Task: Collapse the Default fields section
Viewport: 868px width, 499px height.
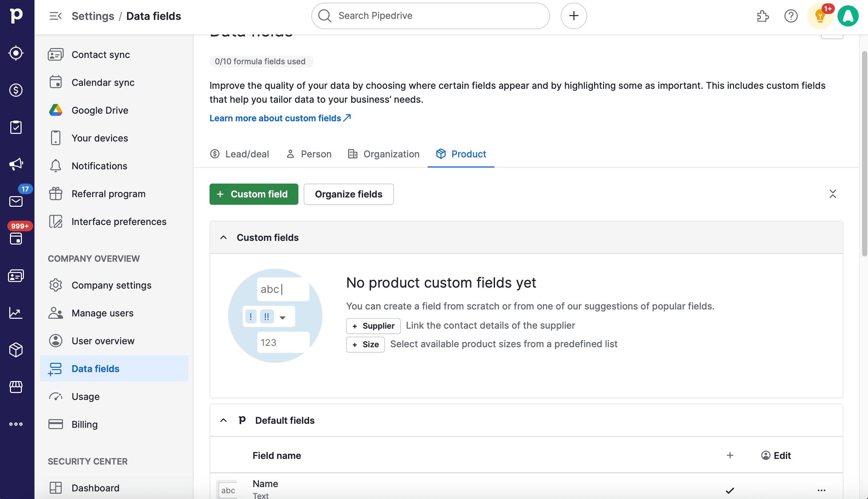Action: (x=223, y=420)
